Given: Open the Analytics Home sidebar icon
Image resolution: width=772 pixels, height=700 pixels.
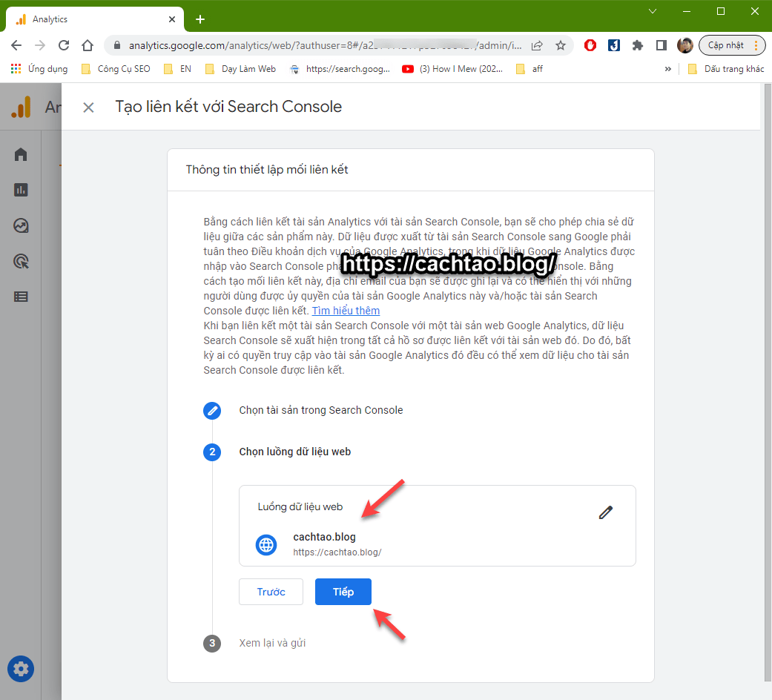Looking at the screenshot, I should pos(21,154).
